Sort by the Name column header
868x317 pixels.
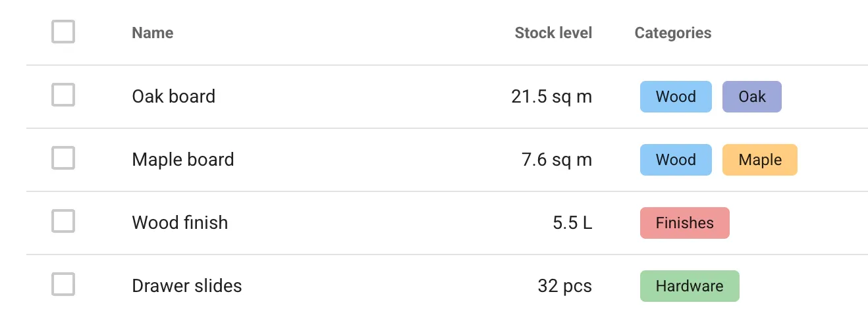click(x=153, y=33)
